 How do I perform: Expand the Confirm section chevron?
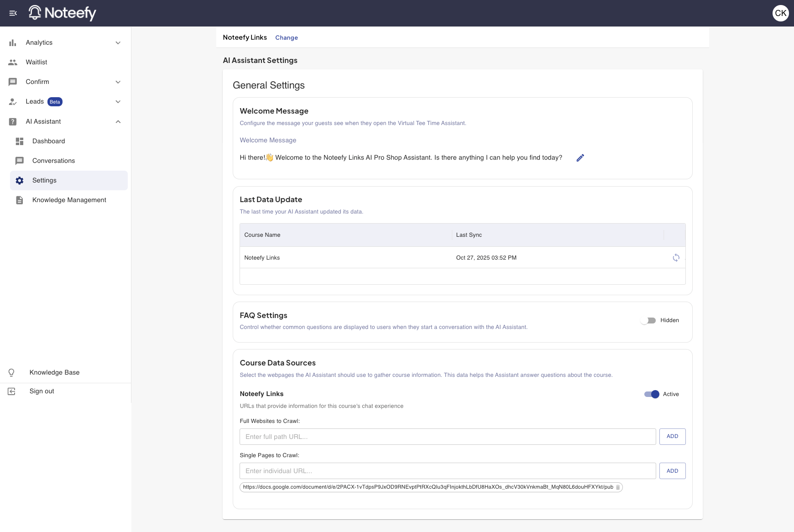(x=118, y=82)
